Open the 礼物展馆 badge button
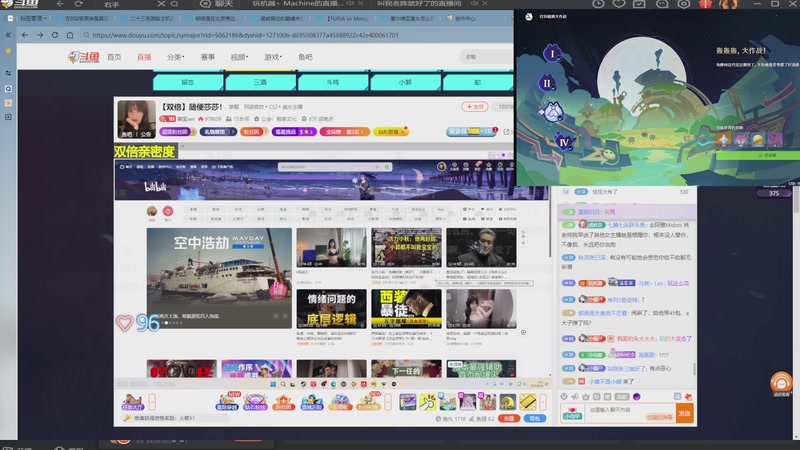Screen dimensions: 800x450 pos(218,132)
